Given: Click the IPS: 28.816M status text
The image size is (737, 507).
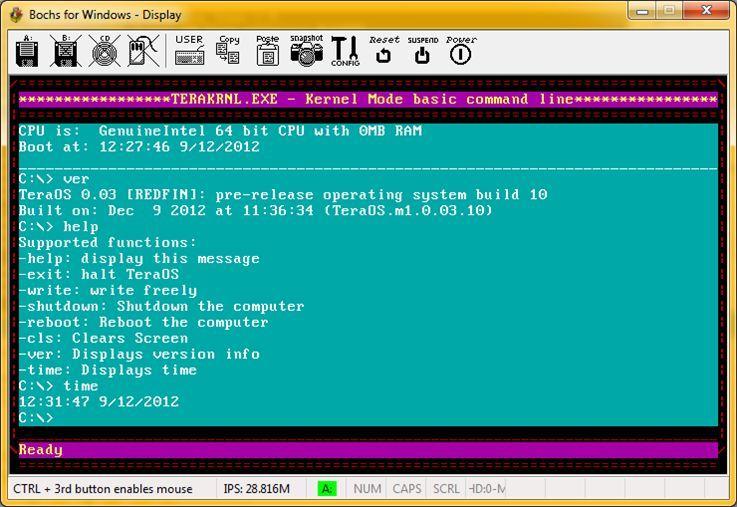Looking at the screenshot, I should [257, 489].
